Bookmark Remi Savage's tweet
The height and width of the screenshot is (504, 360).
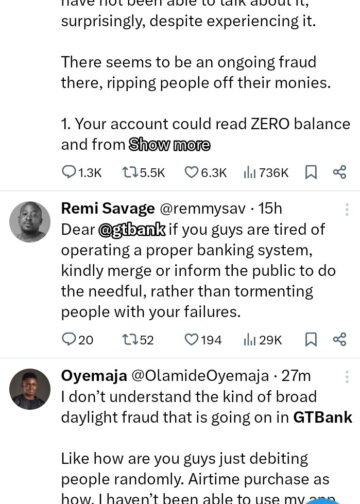click(x=311, y=340)
